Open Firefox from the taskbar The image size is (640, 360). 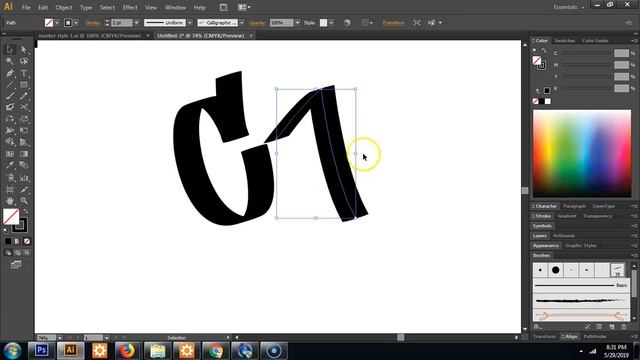pos(127,351)
